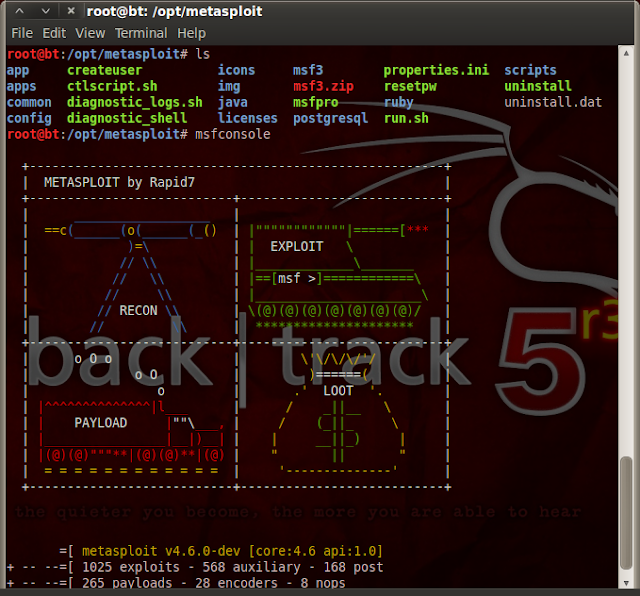The height and width of the screenshot is (596, 640).
Task: Click the 'config' directory name
Action: [29, 118]
